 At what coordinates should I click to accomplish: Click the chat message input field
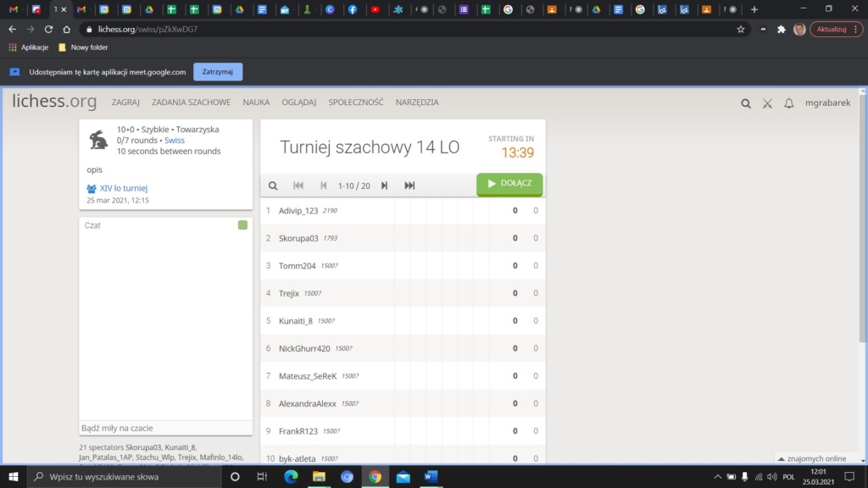tap(165, 428)
